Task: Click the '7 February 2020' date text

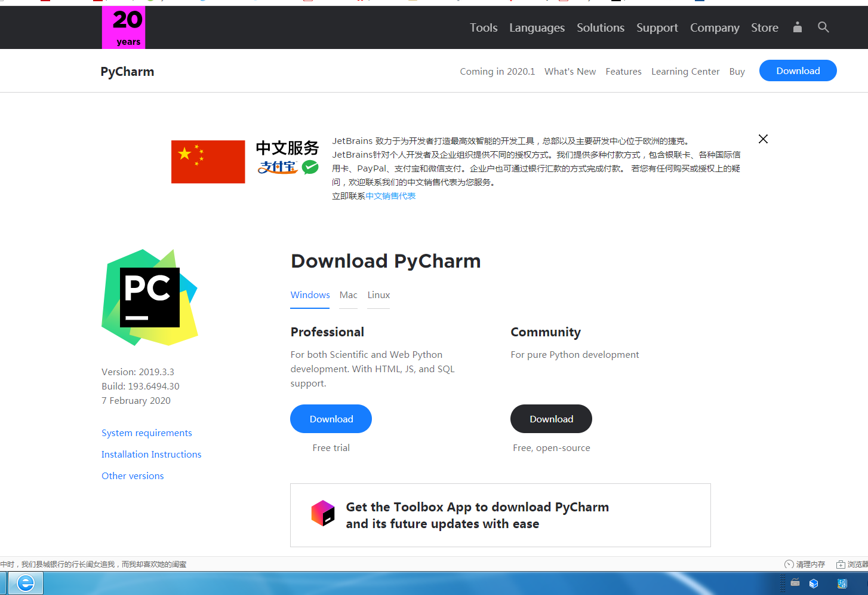Action: 136,401
